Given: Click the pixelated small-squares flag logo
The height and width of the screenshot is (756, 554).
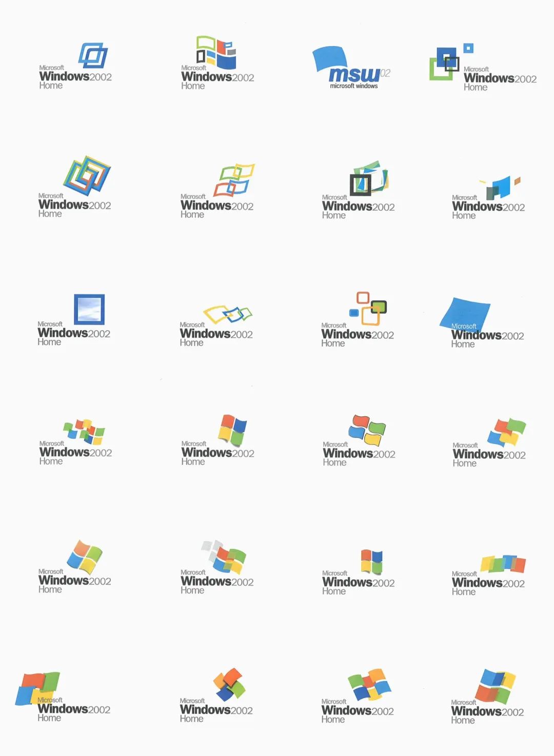Looking at the screenshot, I should coord(84,432).
